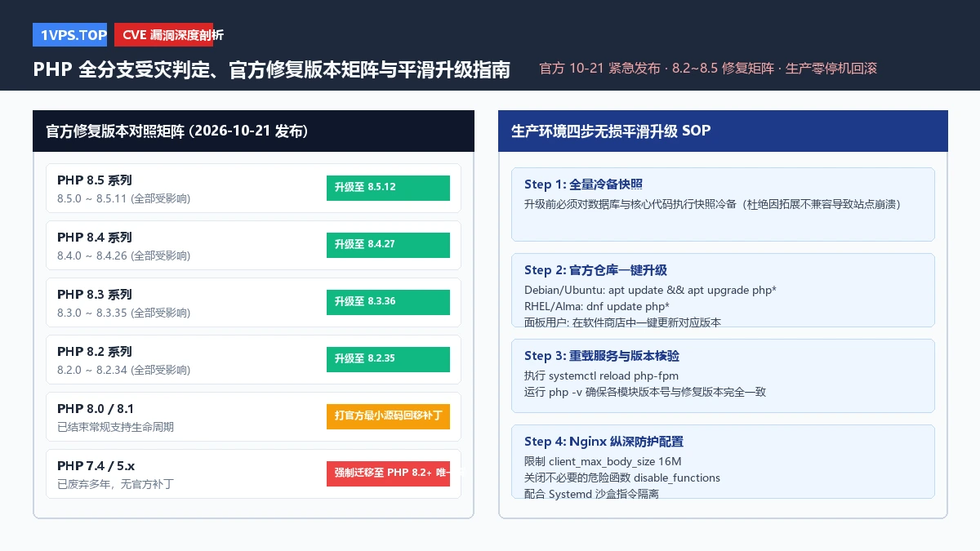Click the 升级至 8.3.36 green badge

[388, 302]
